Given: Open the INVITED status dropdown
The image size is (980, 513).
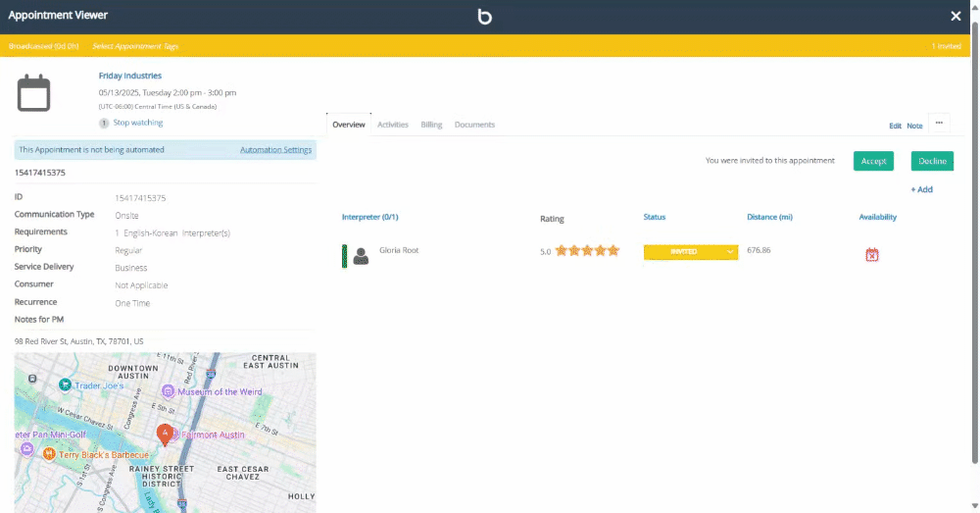Looking at the screenshot, I should coord(691,251).
